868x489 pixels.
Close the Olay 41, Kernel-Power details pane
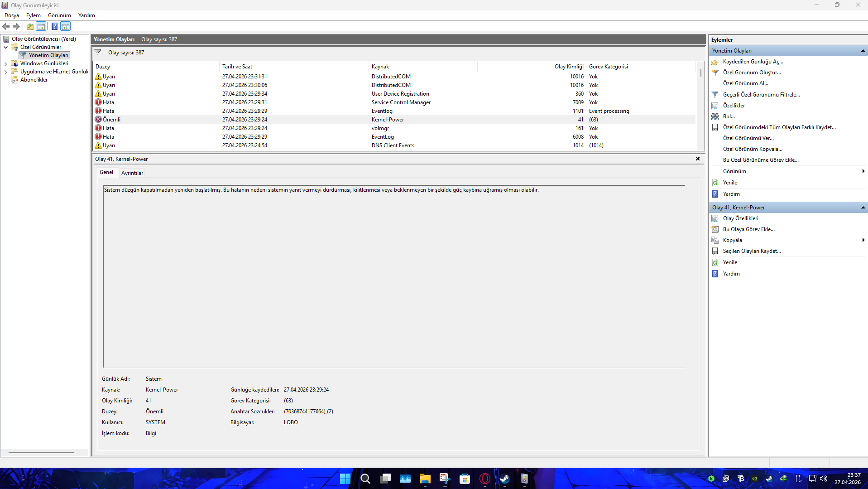coord(698,159)
